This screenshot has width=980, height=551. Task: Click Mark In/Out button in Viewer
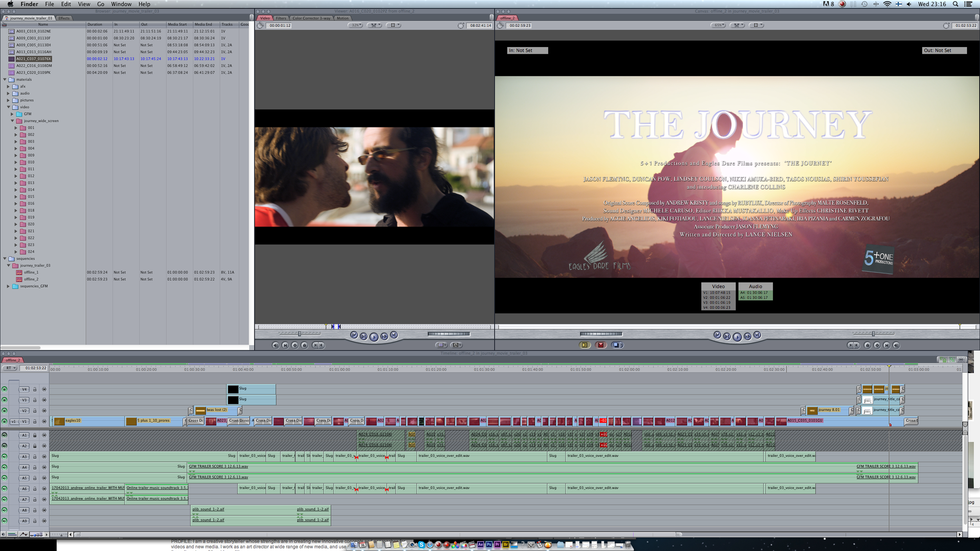tap(318, 345)
